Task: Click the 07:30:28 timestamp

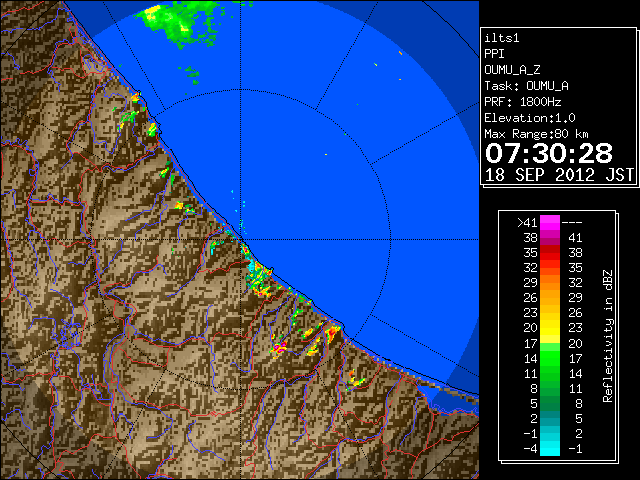Action: 549,153
